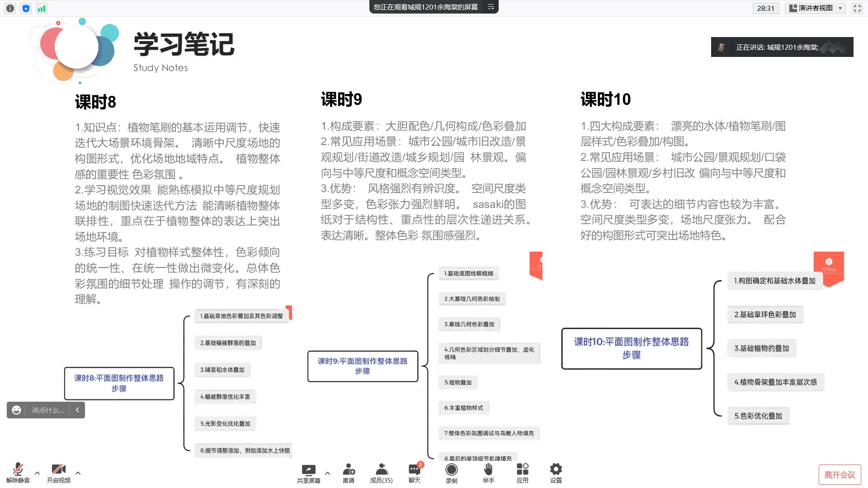
Task: Click the meeting info icon
Action: pyautogui.click(x=10, y=8)
